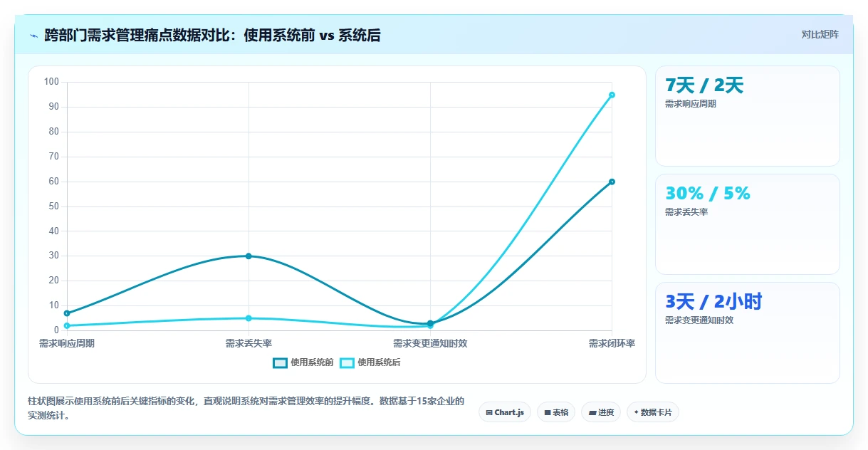
Task: Click the Chart.js chip
Action: point(505,412)
